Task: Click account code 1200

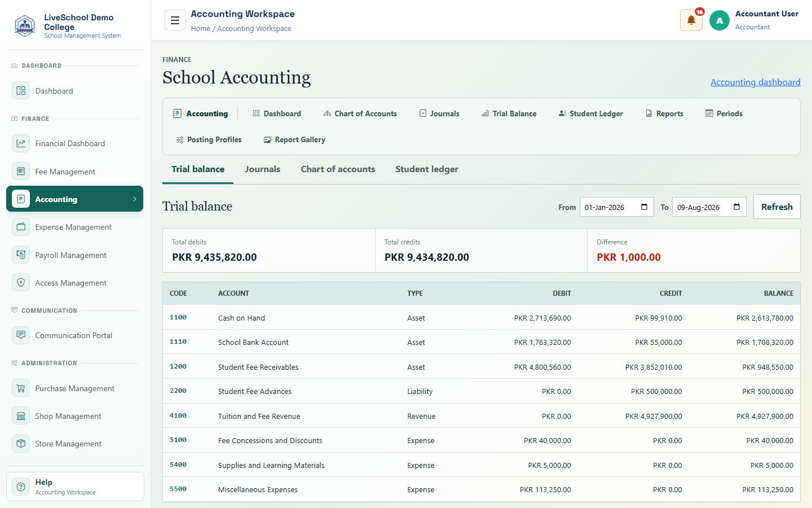Action: pyautogui.click(x=178, y=367)
